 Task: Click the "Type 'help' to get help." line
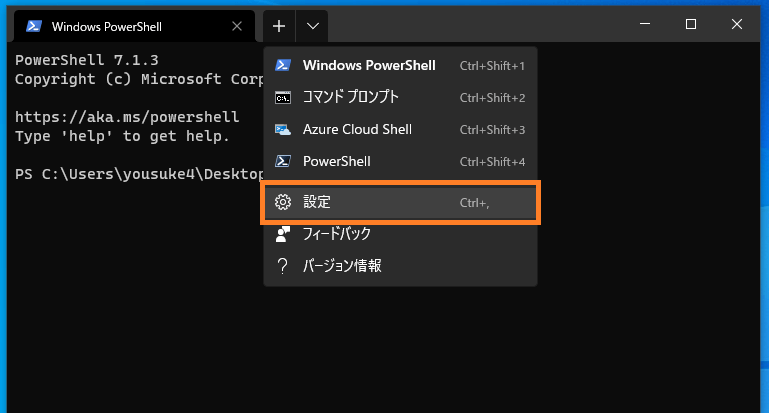coord(122,136)
